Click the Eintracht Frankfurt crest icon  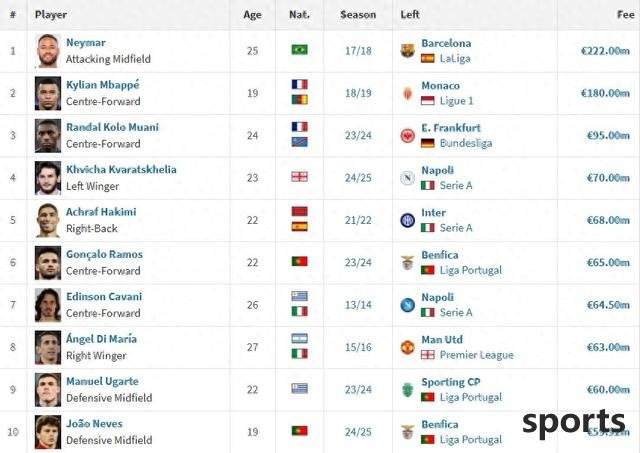[x=407, y=135]
